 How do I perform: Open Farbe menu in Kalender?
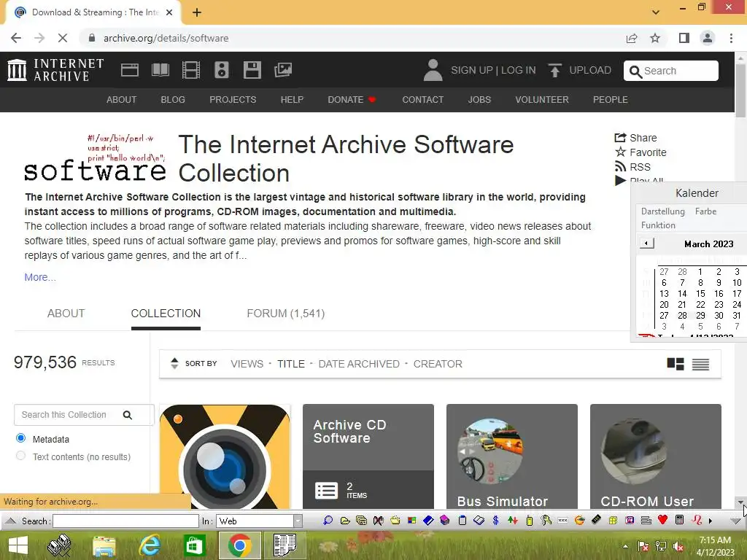705,211
